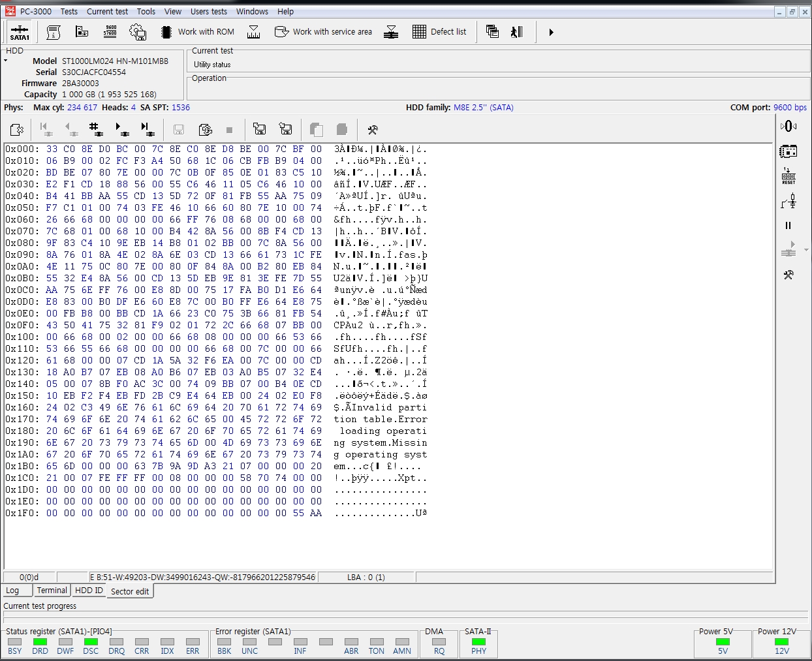Click the SATA1 port selector icon
Screen dimensions: 812x661
click(20, 32)
